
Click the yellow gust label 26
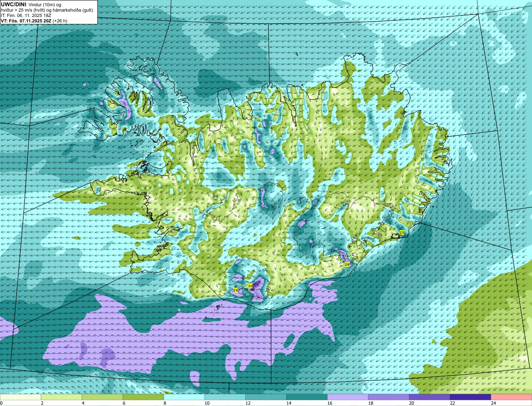[236, 290]
